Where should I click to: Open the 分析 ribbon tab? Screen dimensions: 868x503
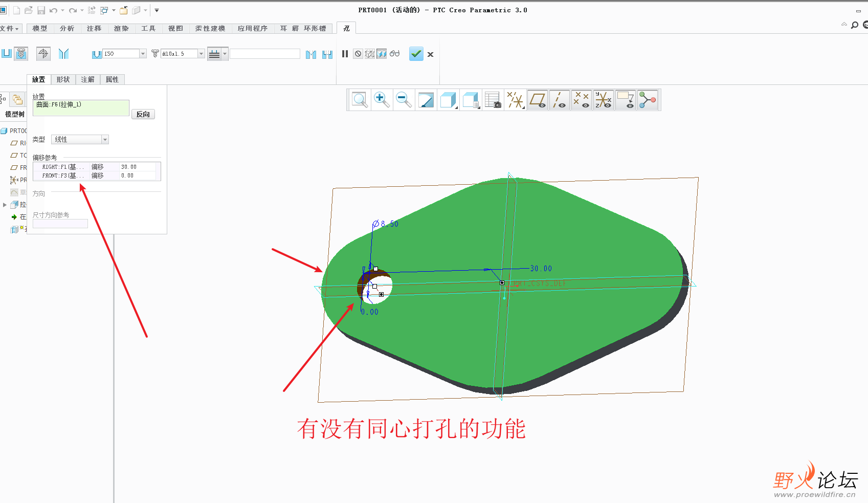click(x=67, y=29)
